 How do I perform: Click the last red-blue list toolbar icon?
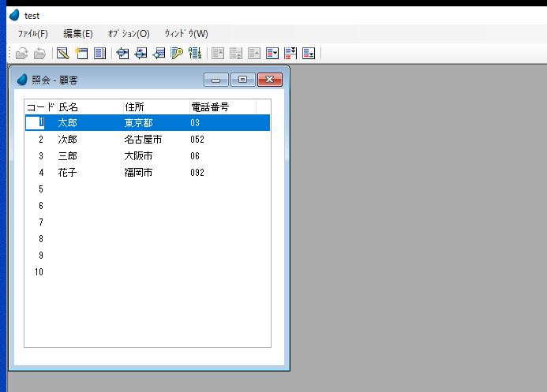click(309, 54)
